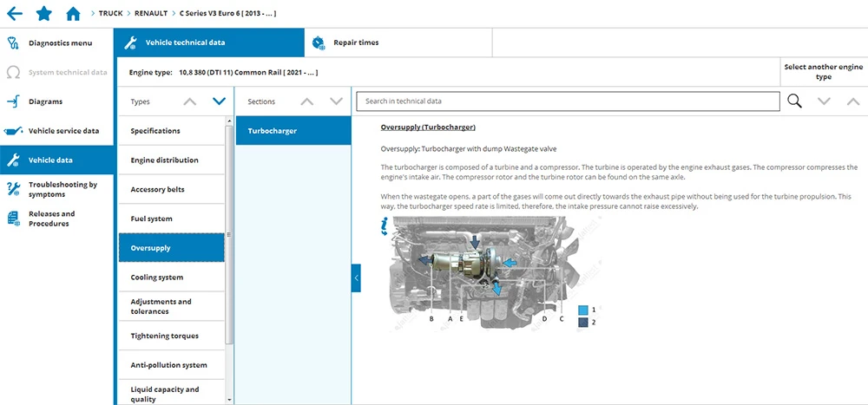Click the light blue legend swatch 1
This screenshot has height=405, width=868.
583,309
